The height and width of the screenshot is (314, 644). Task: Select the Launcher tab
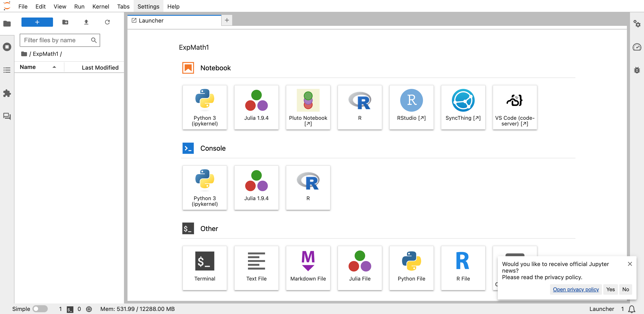click(x=174, y=21)
